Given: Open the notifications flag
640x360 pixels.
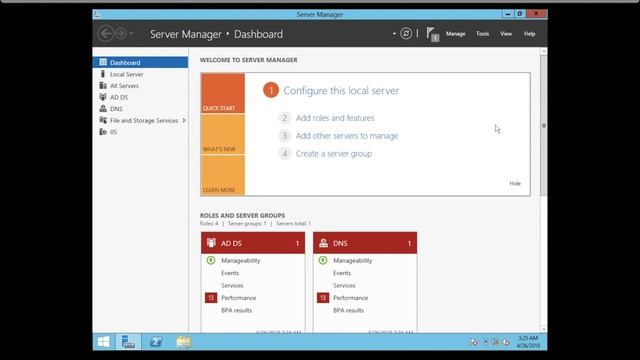Looking at the screenshot, I should pos(432,34).
